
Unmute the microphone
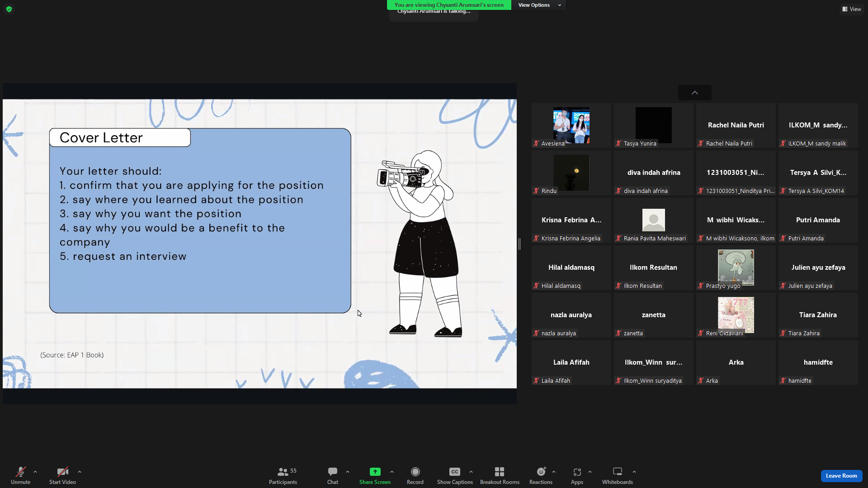pyautogui.click(x=20, y=475)
